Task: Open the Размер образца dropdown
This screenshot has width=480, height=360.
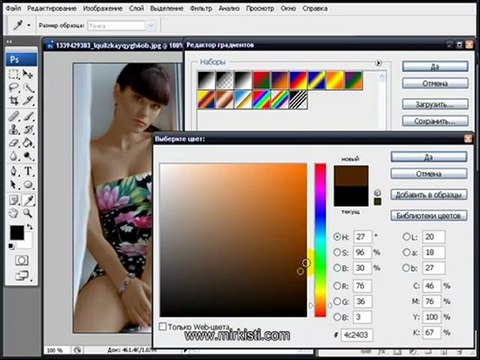Action: tap(150, 26)
